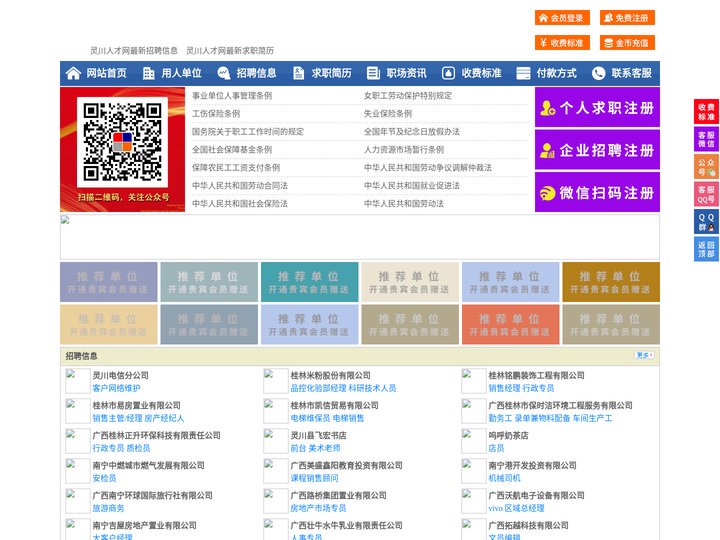Click the 返回顶部 side widget
Screen dimensions: 720x540
click(x=706, y=249)
